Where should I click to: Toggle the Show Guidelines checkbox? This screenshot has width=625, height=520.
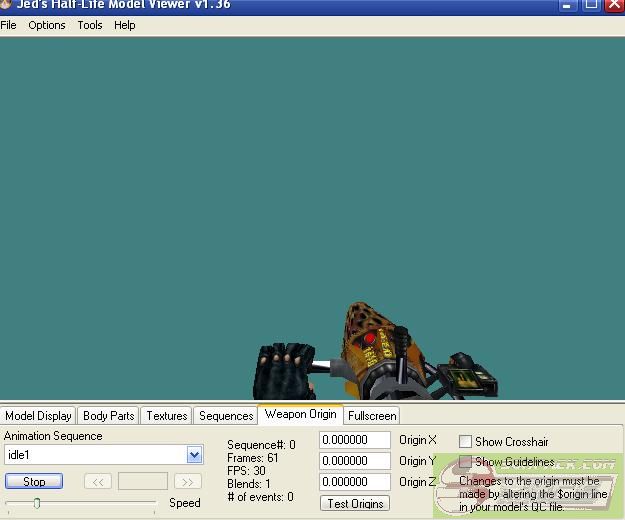pyautogui.click(x=465, y=462)
